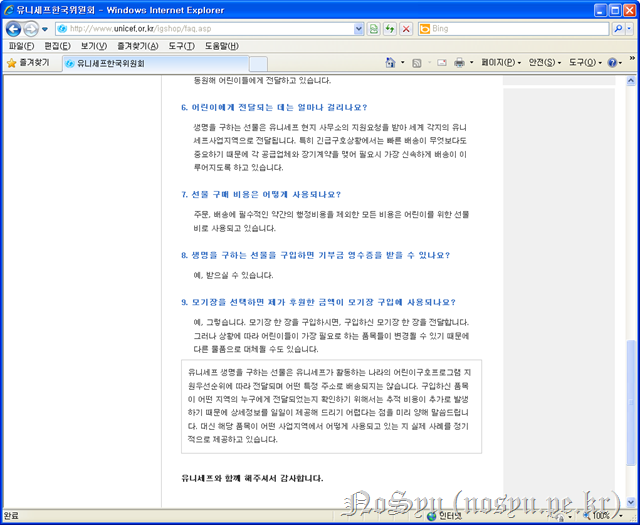Click the browser Back arrow button
Viewport: 640px width, 525px height.
click(x=14, y=28)
